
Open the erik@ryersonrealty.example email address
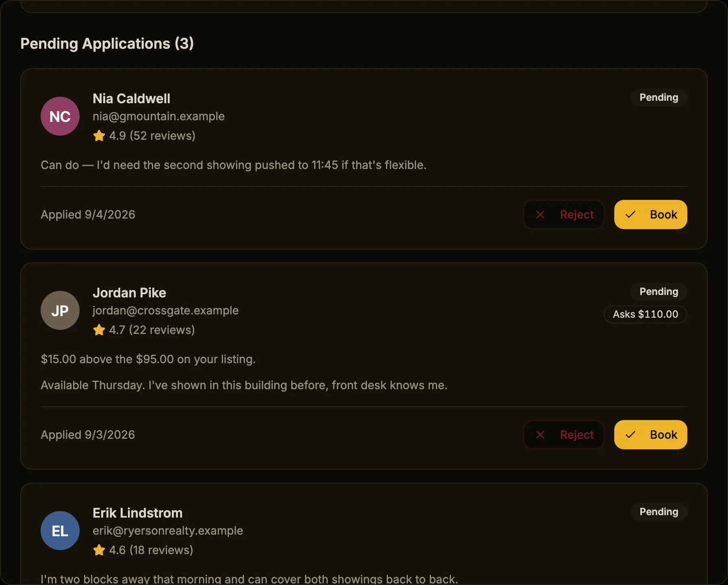[168, 531]
